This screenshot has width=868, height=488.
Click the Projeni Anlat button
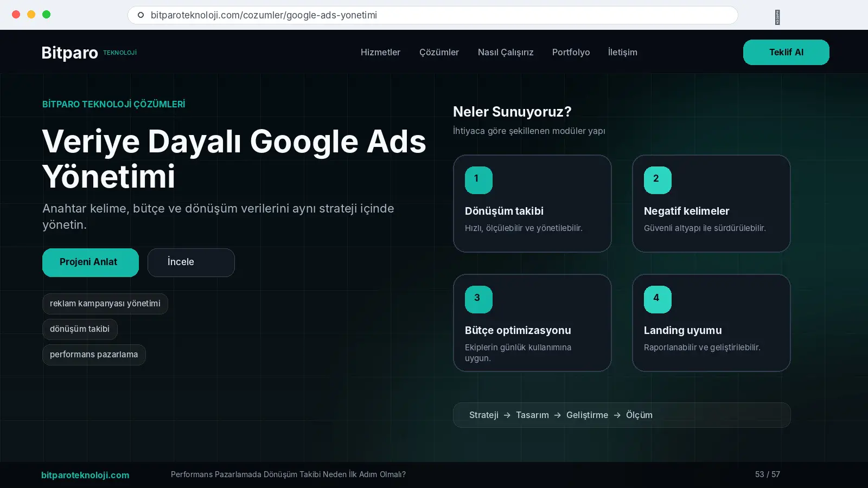click(91, 262)
